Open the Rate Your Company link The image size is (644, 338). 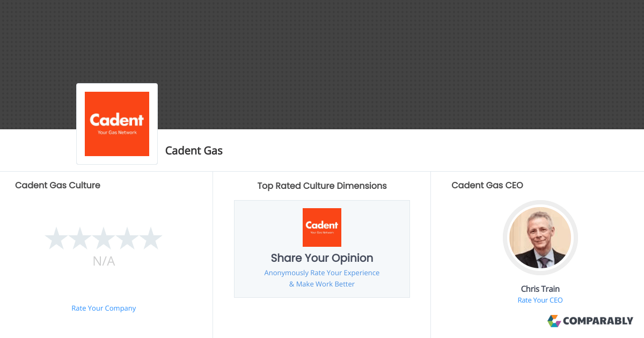(x=104, y=308)
